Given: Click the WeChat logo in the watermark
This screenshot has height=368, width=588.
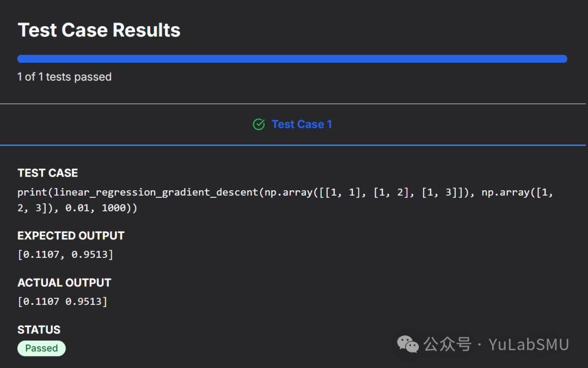Looking at the screenshot, I should [408, 345].
